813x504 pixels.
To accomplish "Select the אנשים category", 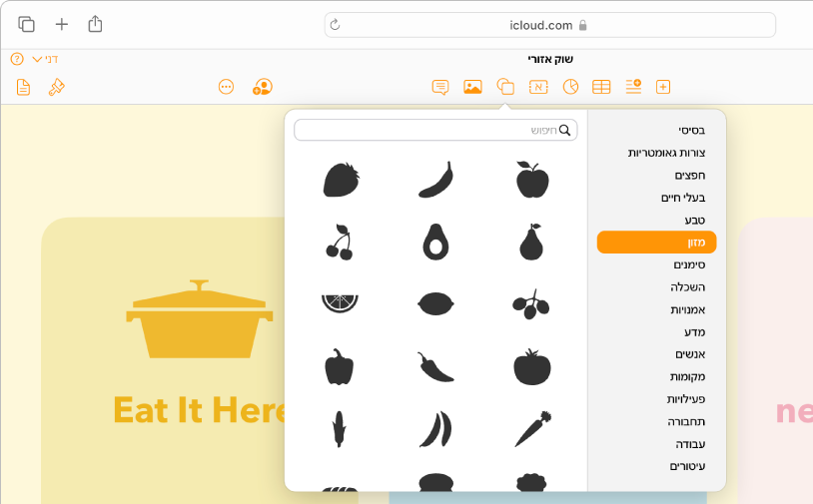I will (x=690, y=354).
